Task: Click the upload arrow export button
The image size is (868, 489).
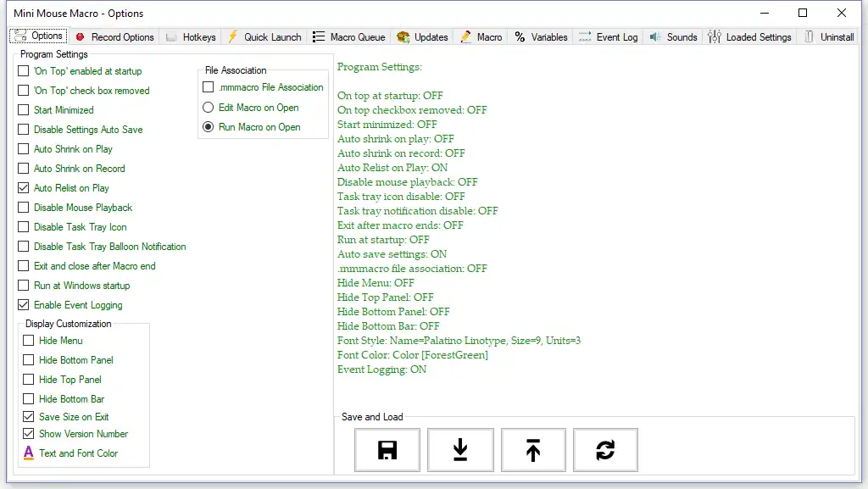Action: (533, 450)
